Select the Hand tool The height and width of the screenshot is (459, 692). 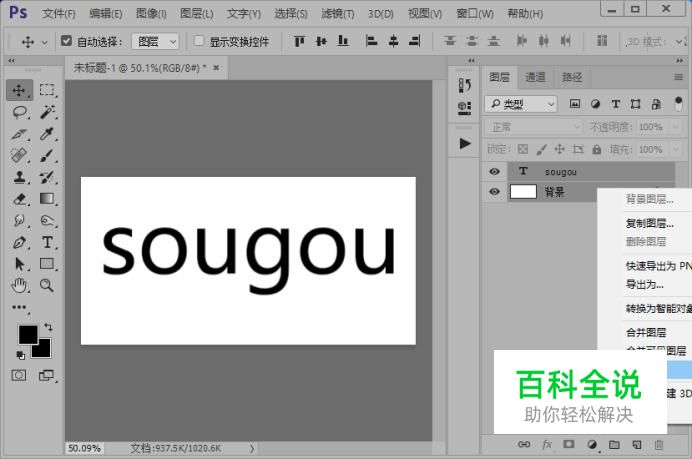tap(19, 286)
